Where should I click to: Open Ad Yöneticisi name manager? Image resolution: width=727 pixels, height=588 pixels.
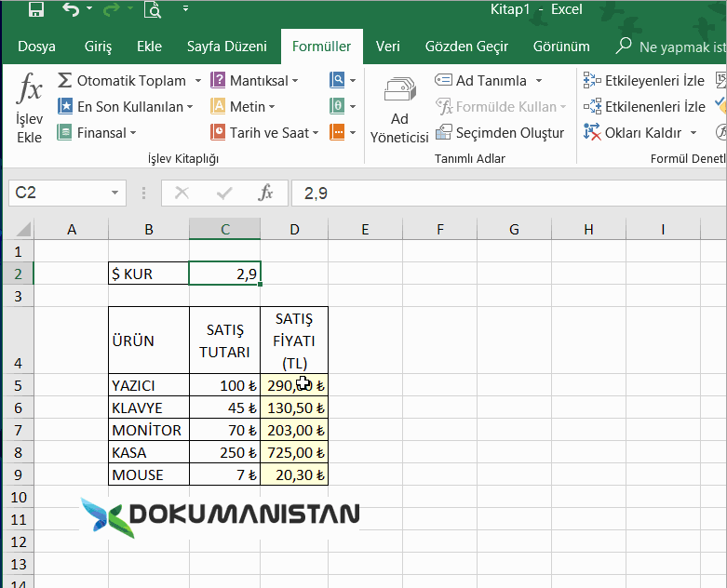tap(399, 111)
